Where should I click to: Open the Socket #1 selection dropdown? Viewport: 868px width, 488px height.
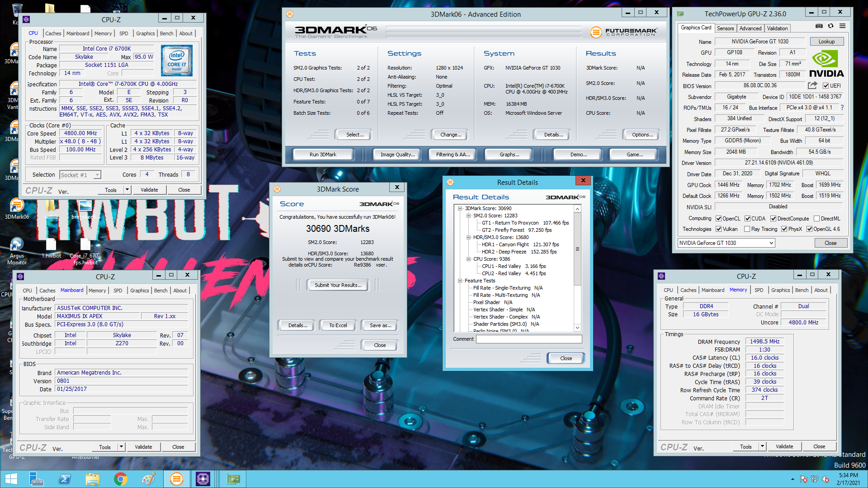coord(80,175)
